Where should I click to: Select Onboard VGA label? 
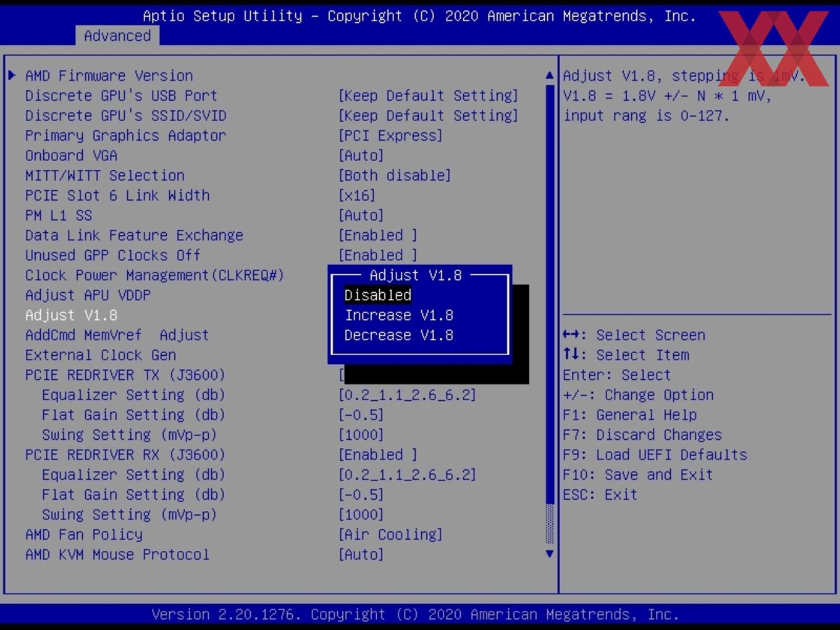tap(71, 156)
